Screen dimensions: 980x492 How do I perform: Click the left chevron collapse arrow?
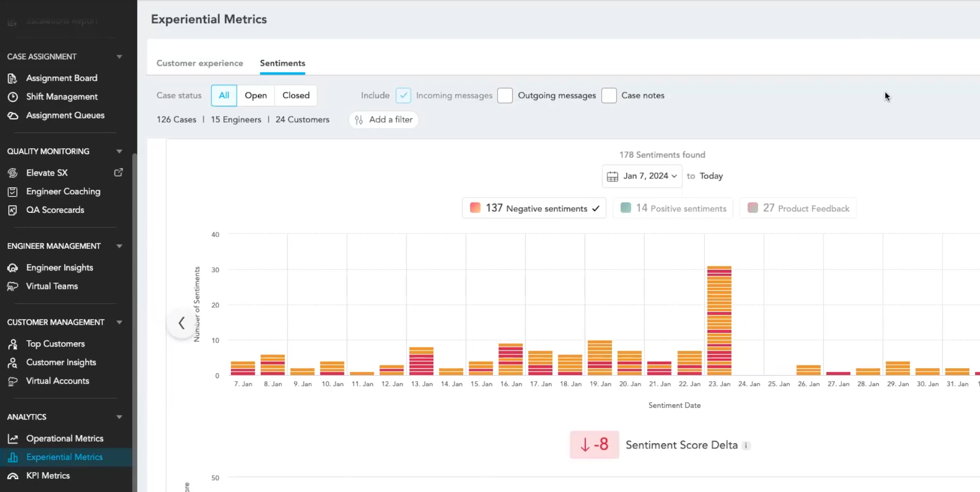click(x=182, y=323)
